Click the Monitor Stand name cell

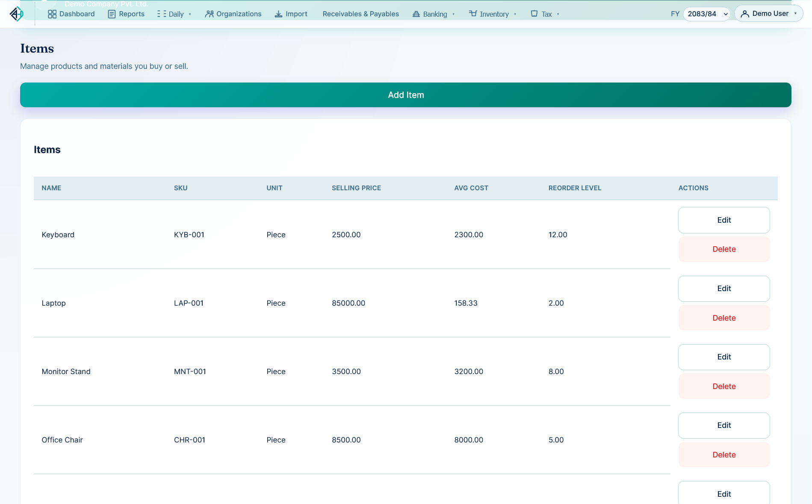[x=66, y=371]
